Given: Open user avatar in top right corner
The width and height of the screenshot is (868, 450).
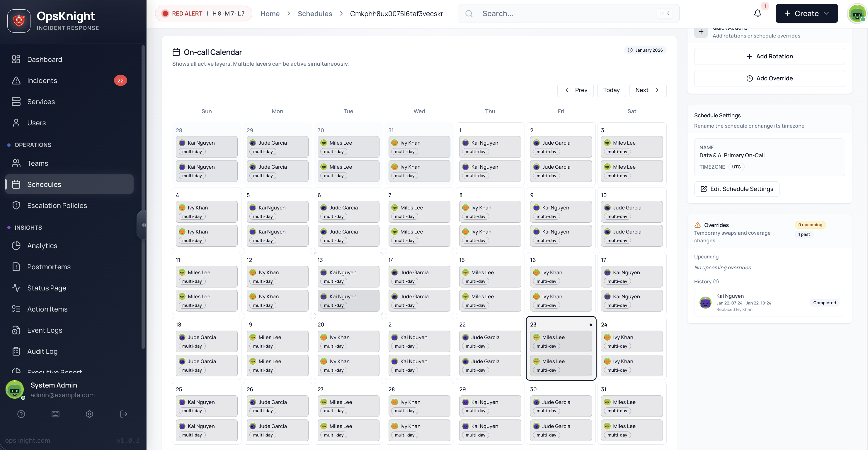Looking at the screenshot, I should [857, 13].
